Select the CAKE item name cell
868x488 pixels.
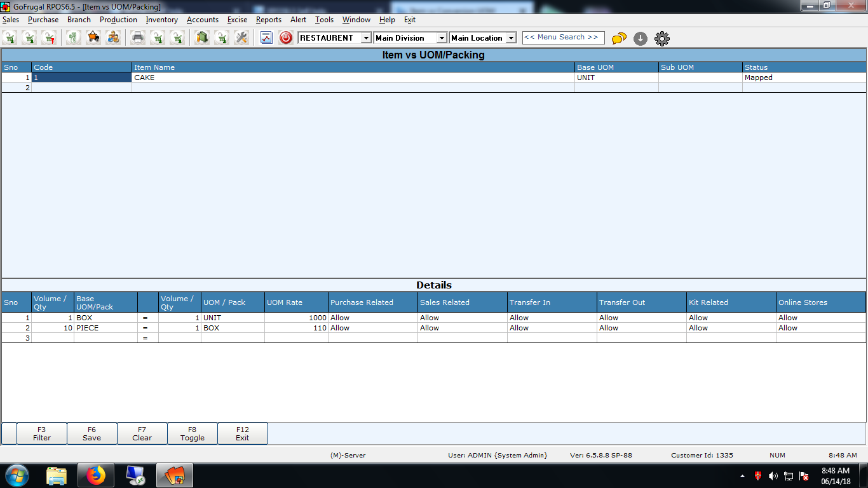point(353,78)
